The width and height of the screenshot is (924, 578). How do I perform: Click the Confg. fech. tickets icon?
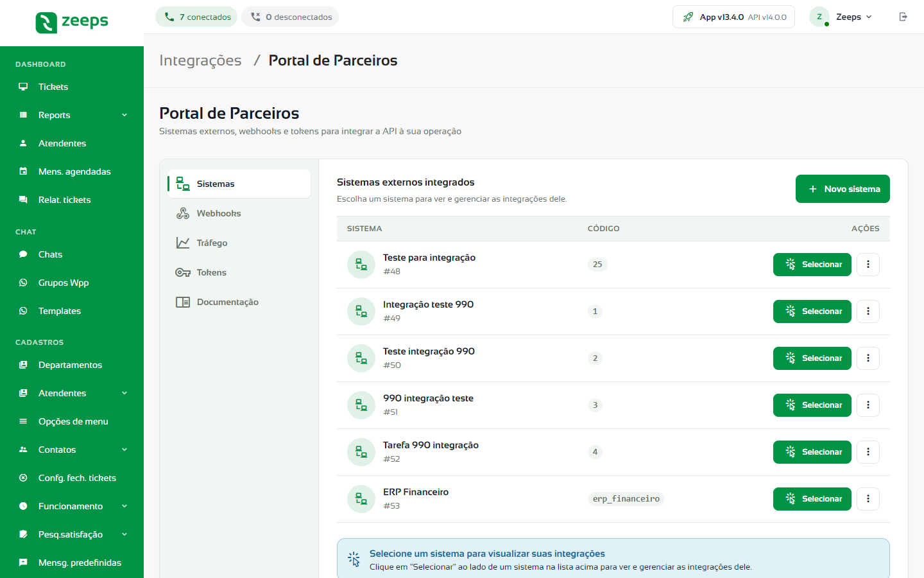23,478
